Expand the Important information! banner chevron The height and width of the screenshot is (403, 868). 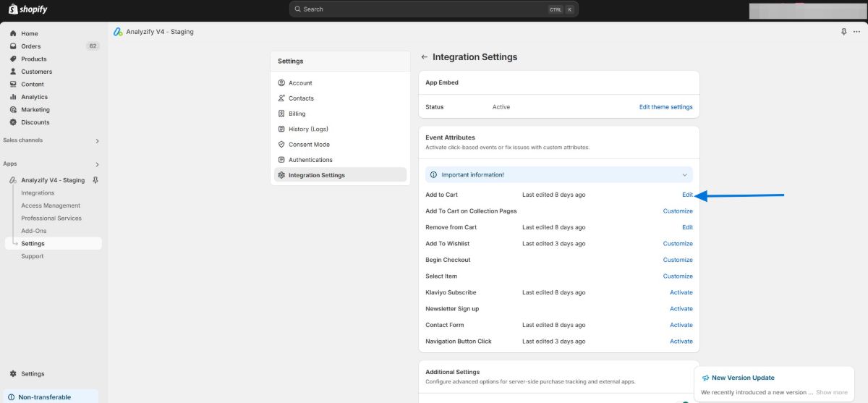coord(684,174)
